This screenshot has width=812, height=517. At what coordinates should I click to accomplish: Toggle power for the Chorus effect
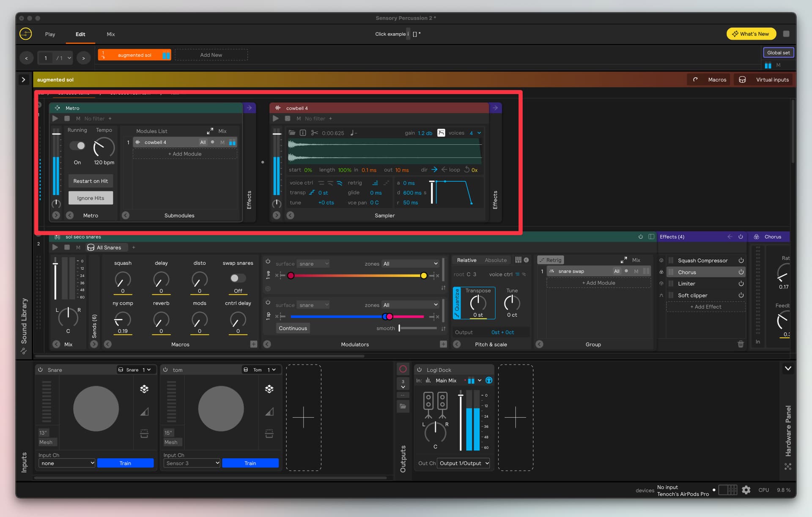[x=741, y=272]
